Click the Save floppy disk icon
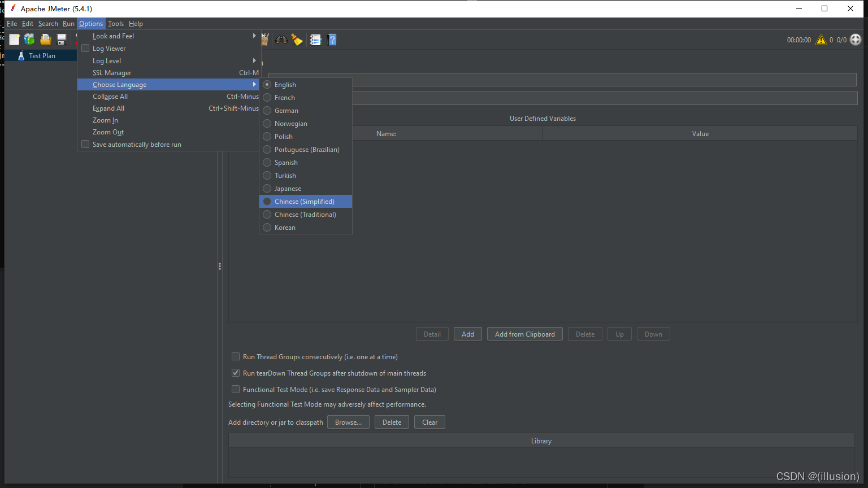The width and height of the screenshot is (868, 488). pos(62,40)
